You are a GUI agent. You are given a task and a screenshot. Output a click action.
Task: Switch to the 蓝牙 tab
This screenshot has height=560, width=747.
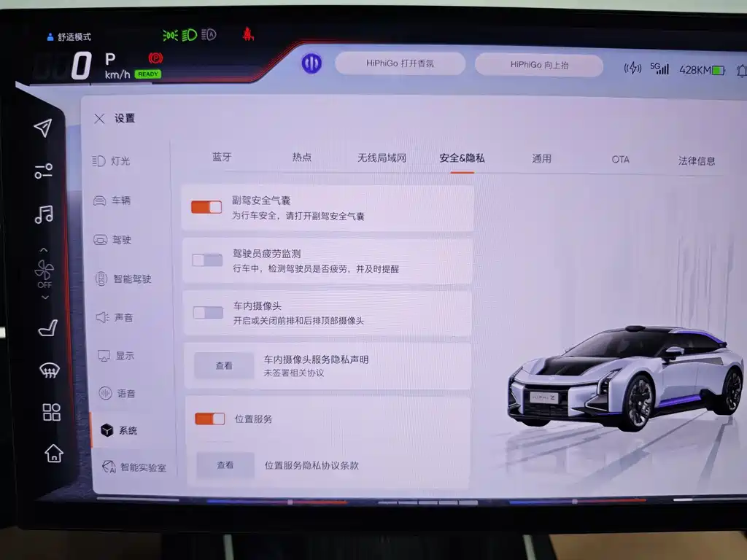222,157
